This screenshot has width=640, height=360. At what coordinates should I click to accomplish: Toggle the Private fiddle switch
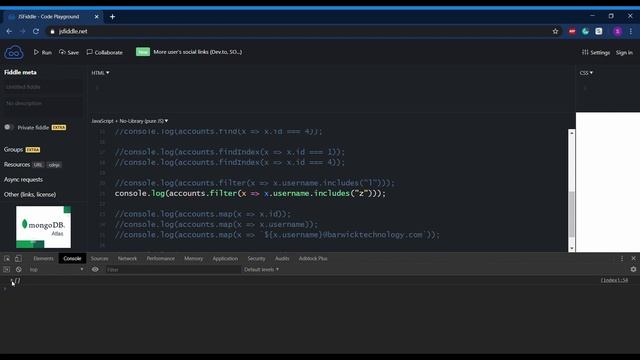9,127
